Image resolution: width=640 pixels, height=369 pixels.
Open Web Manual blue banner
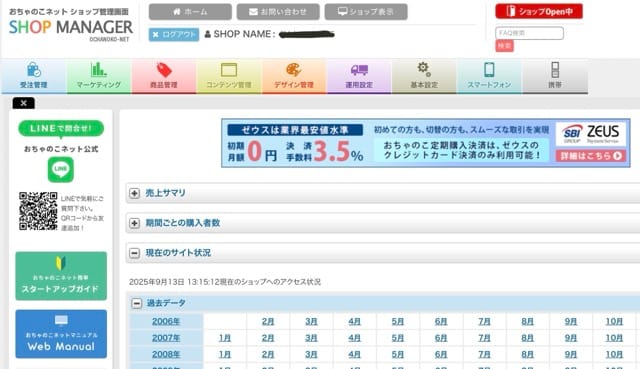pyautogui.click(x=61, y=334)
